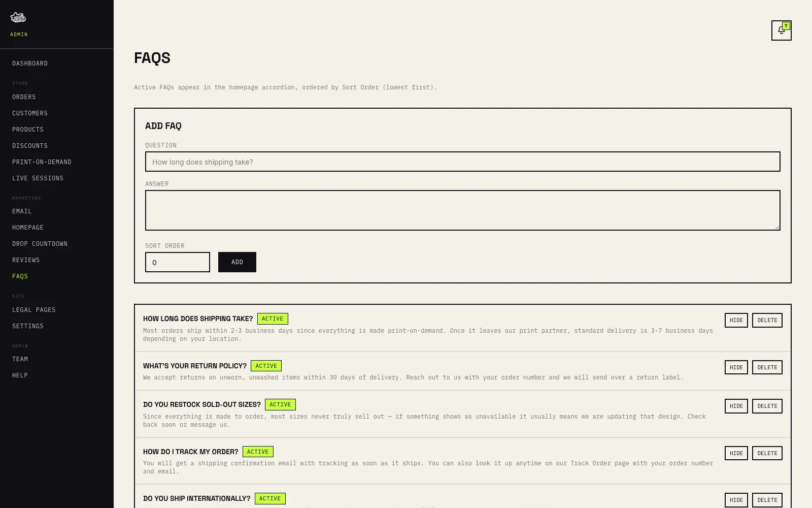Delete the track my order FAQ
Image resolution: width=812 pixels, height=508 pixels.
coord(767,453)
